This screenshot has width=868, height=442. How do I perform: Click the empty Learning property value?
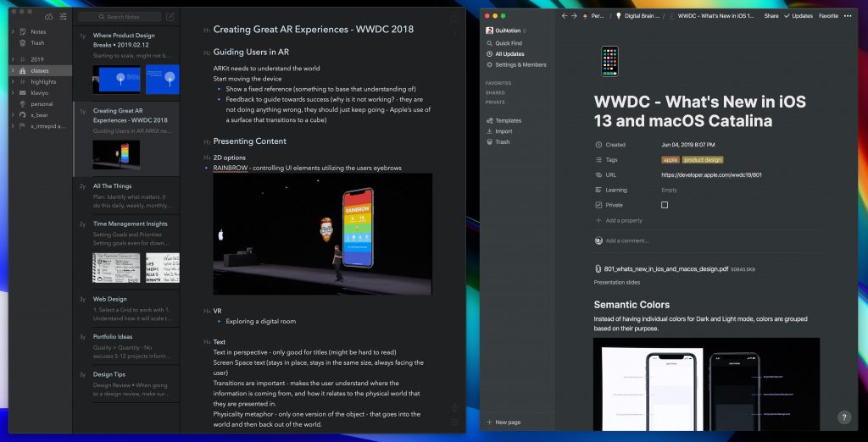click(670, 190)
